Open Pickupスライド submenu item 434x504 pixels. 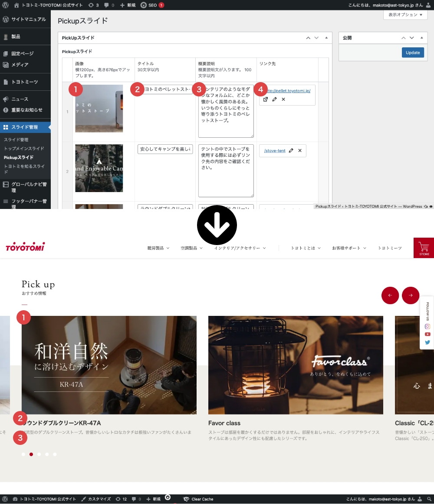click(19, 157)
